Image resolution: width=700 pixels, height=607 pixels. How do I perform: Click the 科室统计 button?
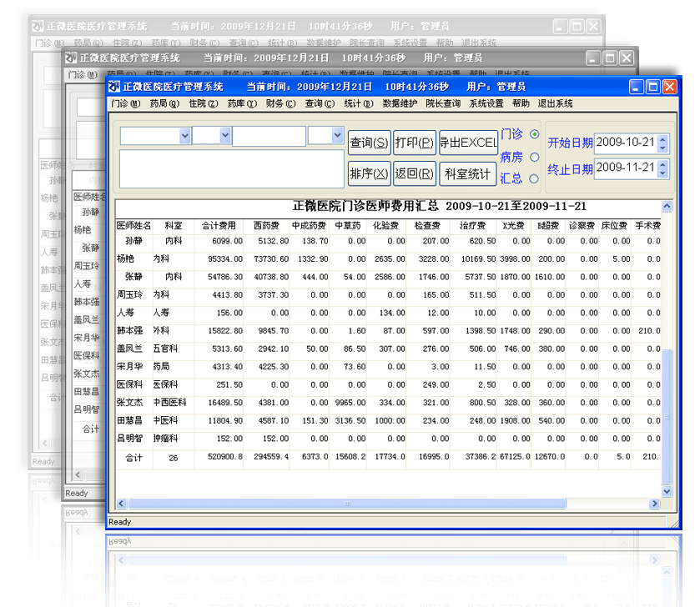click(x=468, y=173)
